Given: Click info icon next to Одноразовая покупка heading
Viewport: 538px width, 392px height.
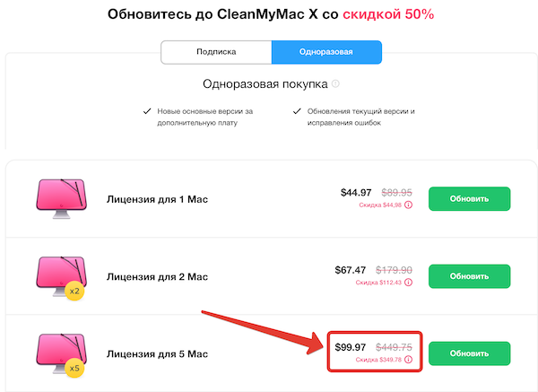Looking at the screenshot, I should [x=335, y=84].
